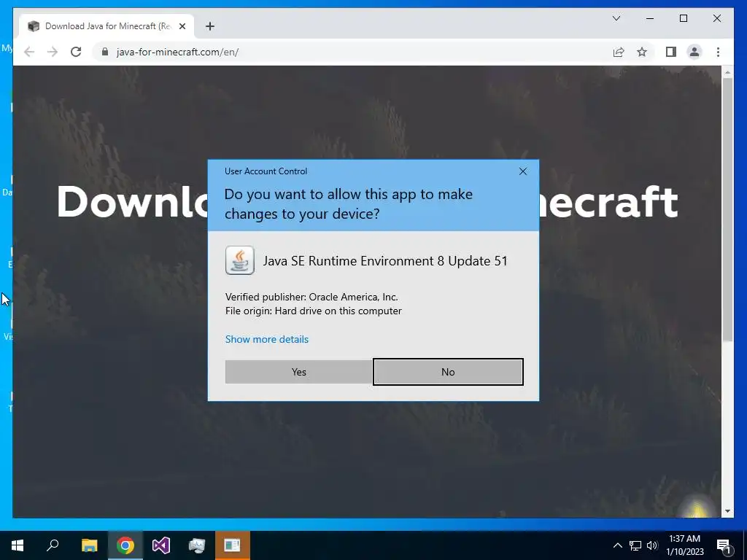747x560 pixels.
Task: Minimize the Chrome window
Action: (650, 18)
